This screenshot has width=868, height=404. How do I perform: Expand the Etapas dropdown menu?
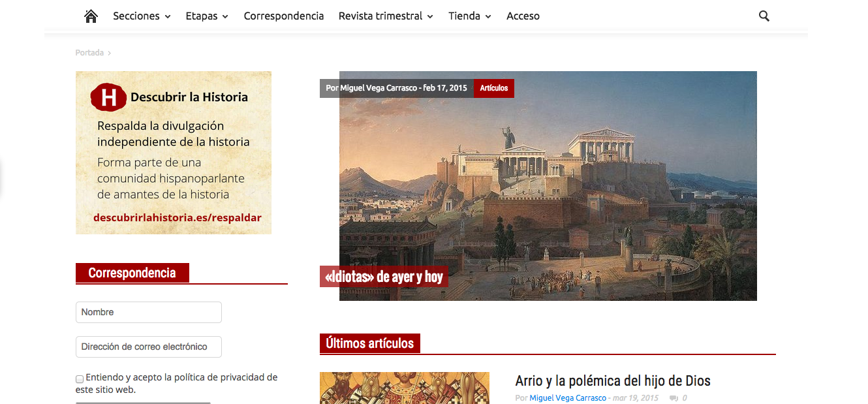207,16
